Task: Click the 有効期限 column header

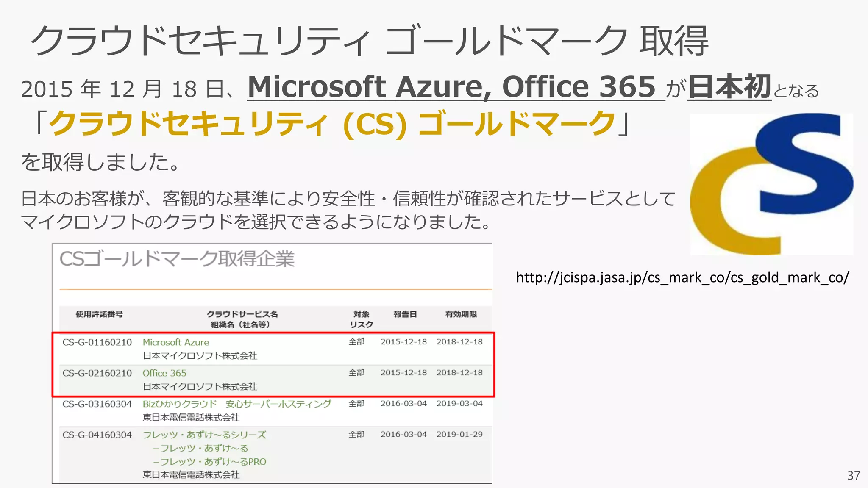Action: tap(461, 314)
